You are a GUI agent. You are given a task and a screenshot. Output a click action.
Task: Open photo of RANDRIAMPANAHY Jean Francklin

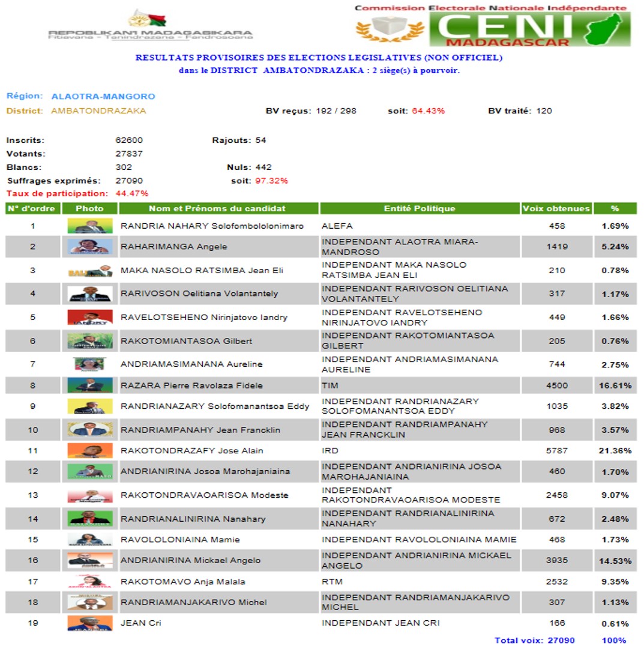90,430
